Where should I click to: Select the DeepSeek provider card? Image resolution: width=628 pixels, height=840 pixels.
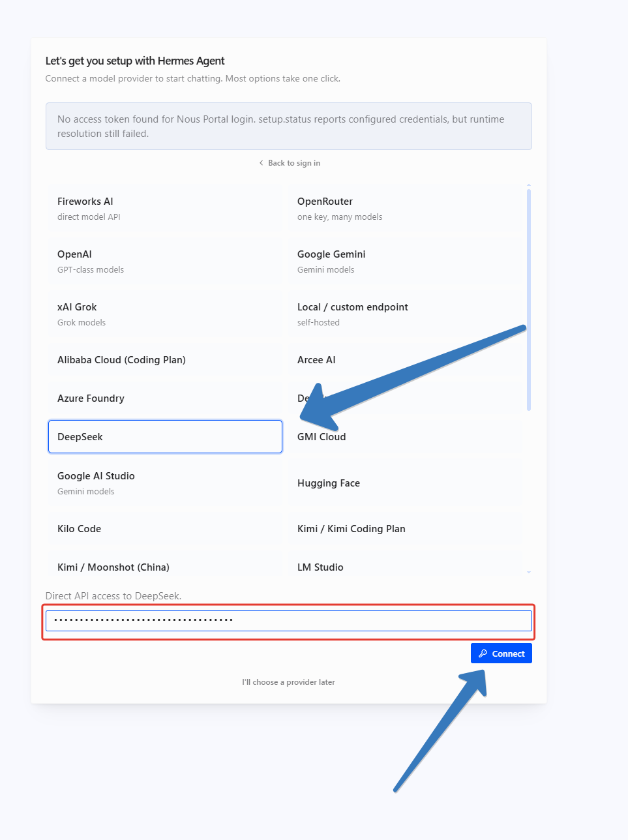point(165,437)
